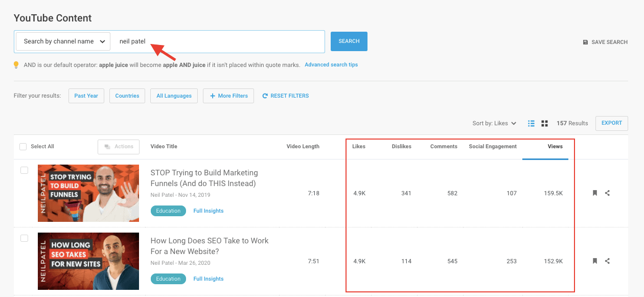Bookmark the Marketing Funnels video

(x=594, y=193)
